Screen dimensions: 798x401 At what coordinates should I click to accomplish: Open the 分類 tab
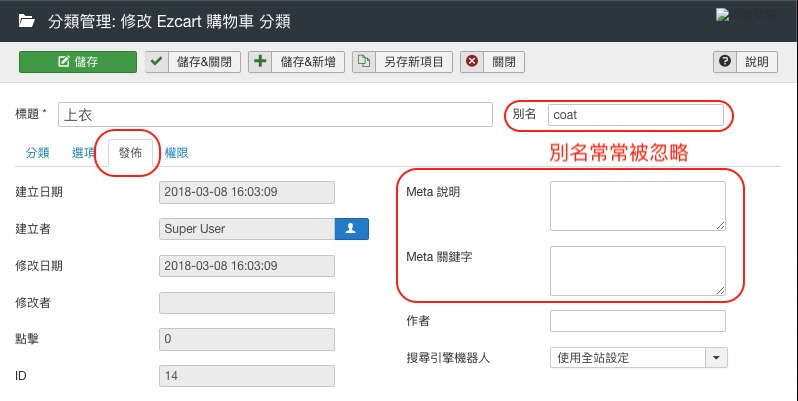coord(37,153)
